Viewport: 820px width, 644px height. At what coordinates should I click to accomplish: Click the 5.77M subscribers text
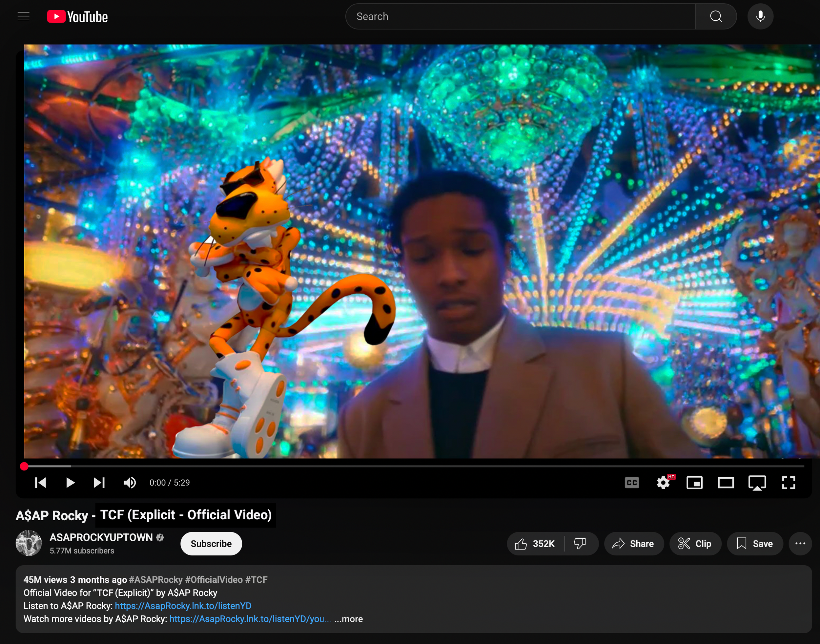[82, 551]
